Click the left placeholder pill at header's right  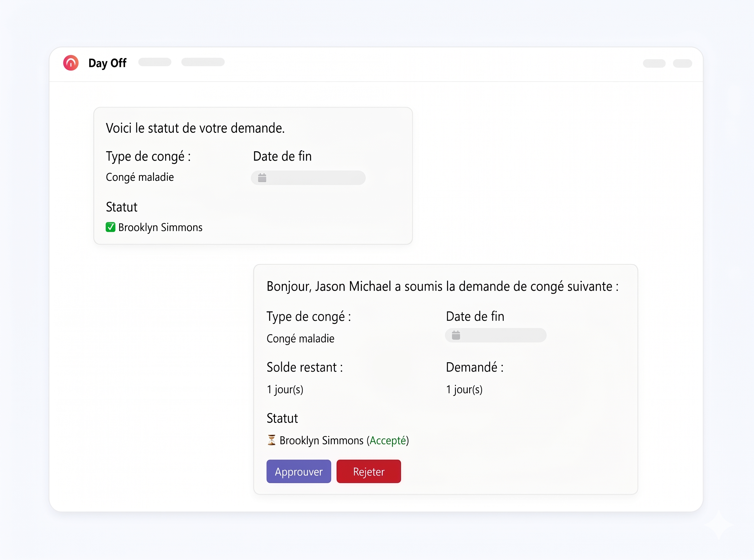654,63
